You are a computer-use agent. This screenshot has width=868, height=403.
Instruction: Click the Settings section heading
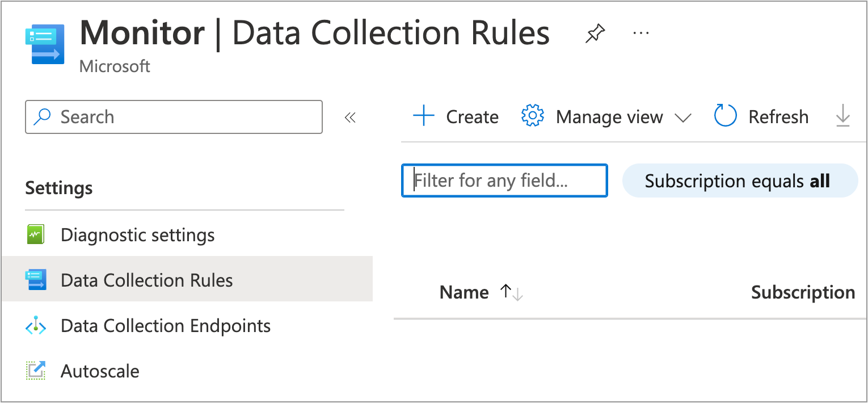pyautogui.click(x=59, y=188)
